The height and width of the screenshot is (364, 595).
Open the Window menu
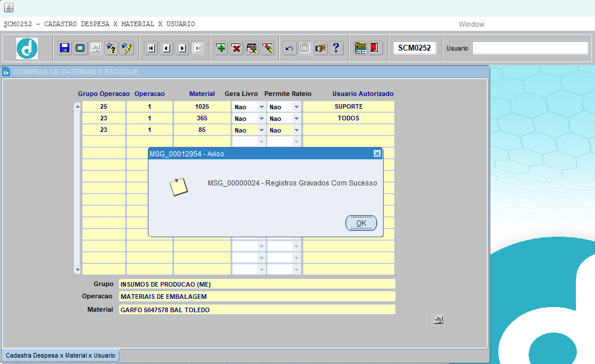click(471, 24)
